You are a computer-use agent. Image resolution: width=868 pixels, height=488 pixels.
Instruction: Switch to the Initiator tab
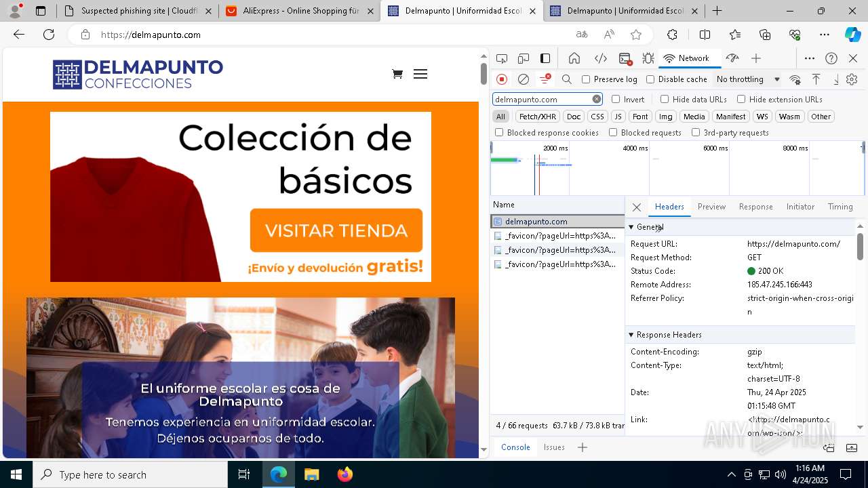[800, 207]
